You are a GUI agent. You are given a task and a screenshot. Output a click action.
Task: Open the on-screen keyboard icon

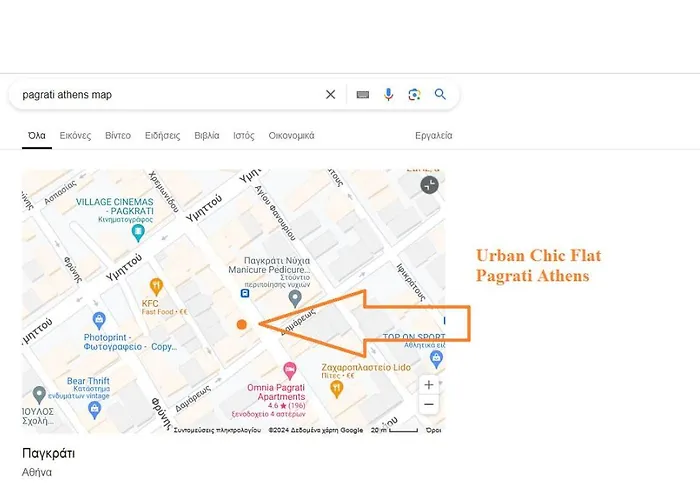click(362, 95)
